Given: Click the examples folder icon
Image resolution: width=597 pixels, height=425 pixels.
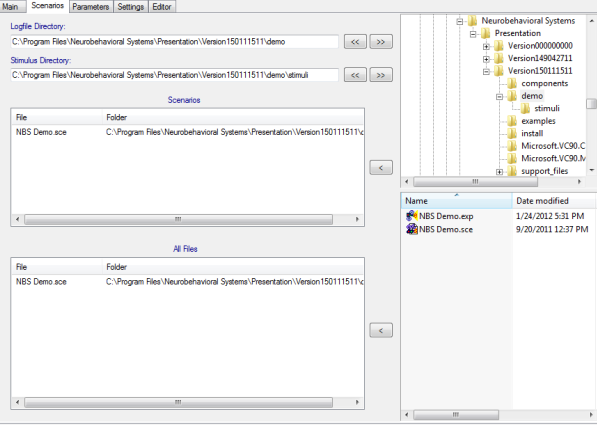Looking at the screenshot, I should coord(512,121).
